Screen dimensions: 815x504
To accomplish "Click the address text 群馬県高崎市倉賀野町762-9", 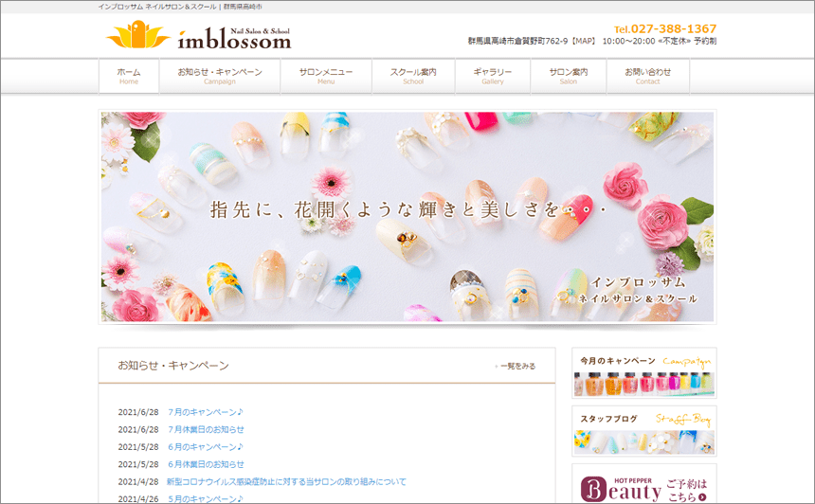I will (x=517, y=41).
